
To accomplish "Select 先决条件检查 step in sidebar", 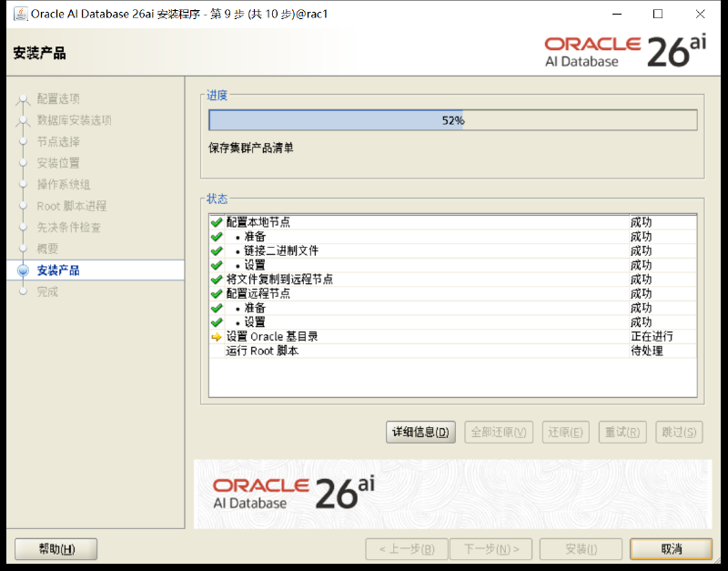I will tap(69, 227).
